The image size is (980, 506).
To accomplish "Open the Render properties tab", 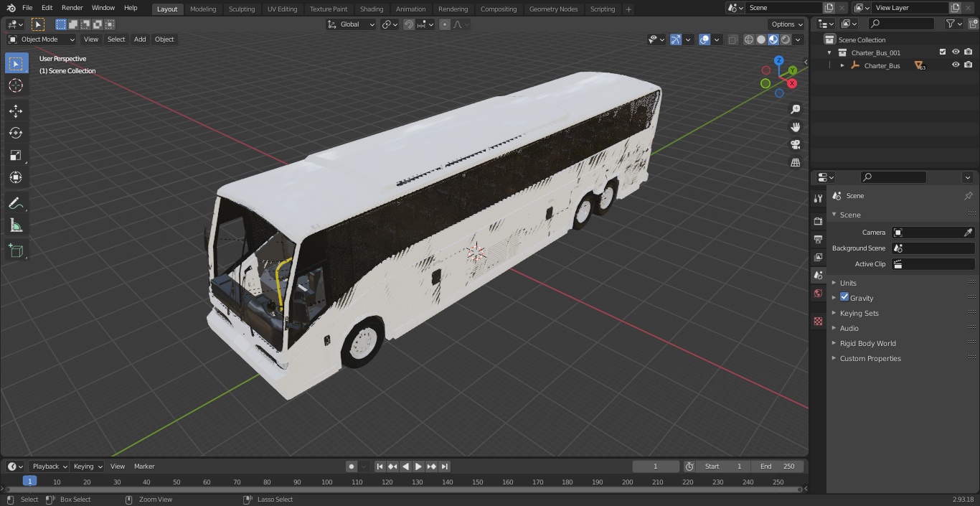I will tap(818, 221).
